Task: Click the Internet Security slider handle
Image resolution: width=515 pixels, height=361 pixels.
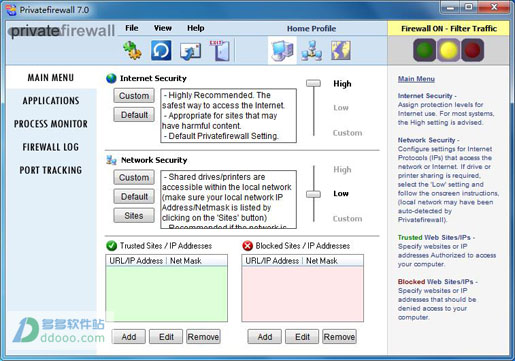Action: click(313, 83)
